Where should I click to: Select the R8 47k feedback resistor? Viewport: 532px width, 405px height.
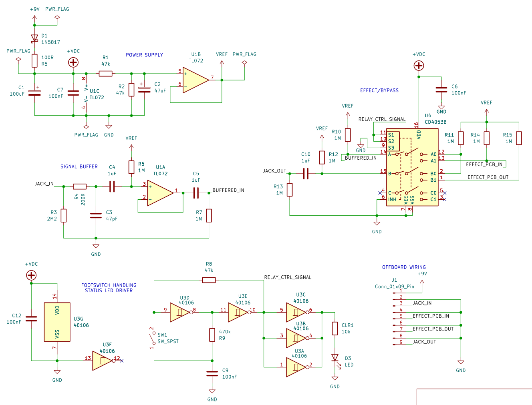(209, 280)
